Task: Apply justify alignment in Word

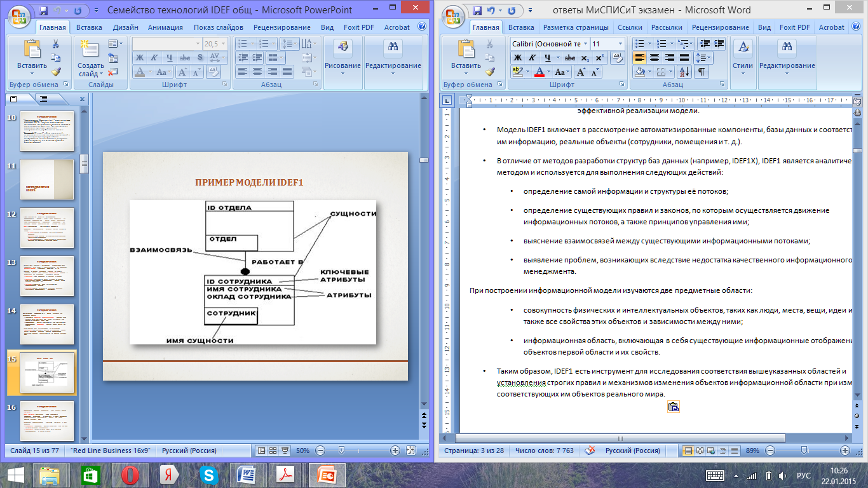Action: 684,58
